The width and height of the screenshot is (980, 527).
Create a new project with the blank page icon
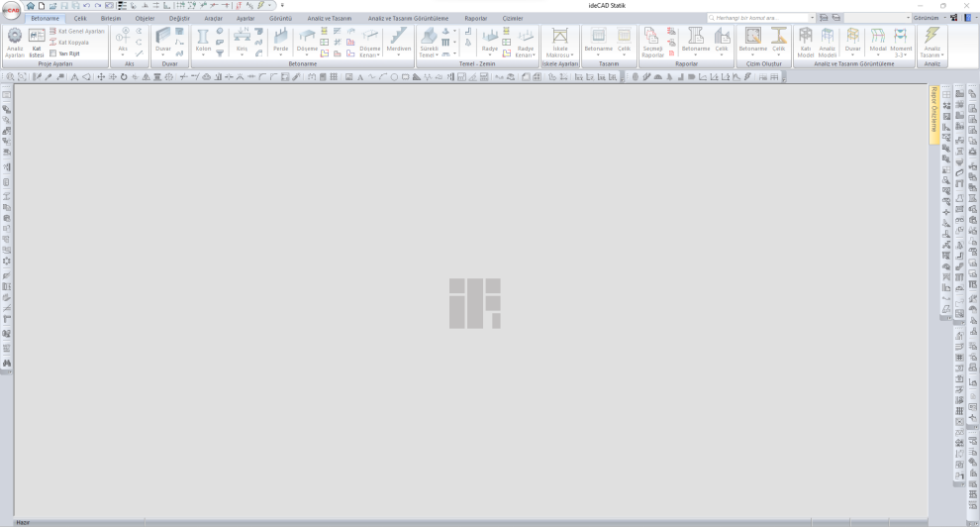click(x=42, y=6)
